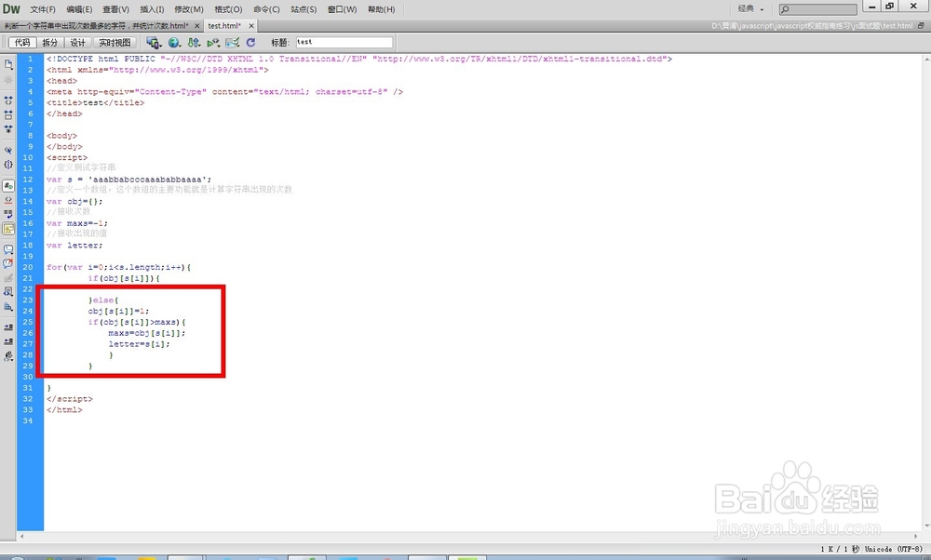The image size is (931, 560).
Task: Click into the 标题 title field
Action: pyautogui.click(x=344, y=42)
